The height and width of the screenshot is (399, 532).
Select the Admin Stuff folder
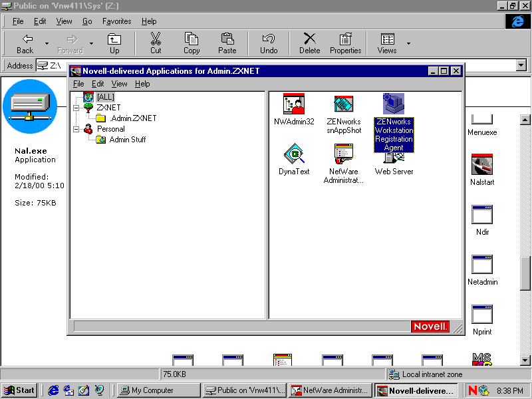pos(128,140)
